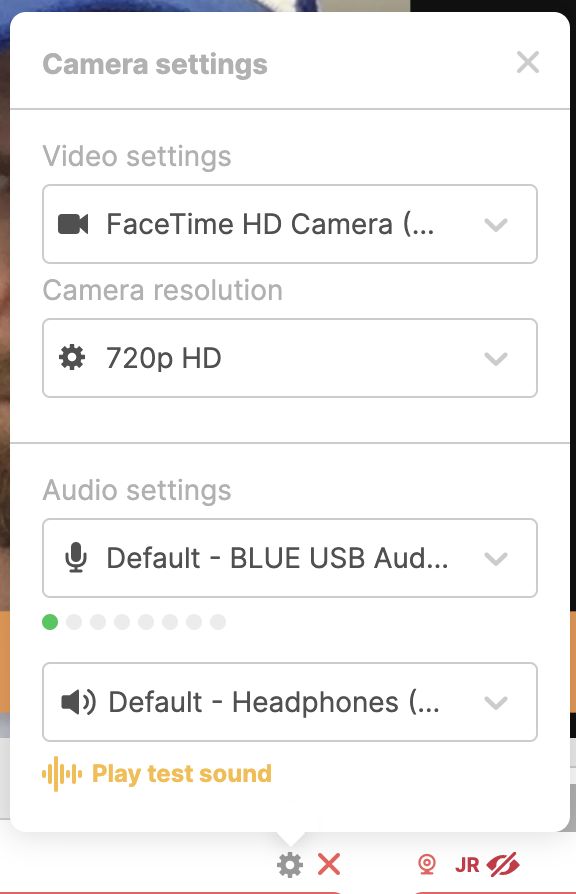576x894 pixels.
Task: Toggle the red crossed-eye visibility icon
Action: [x=503, y=864]
